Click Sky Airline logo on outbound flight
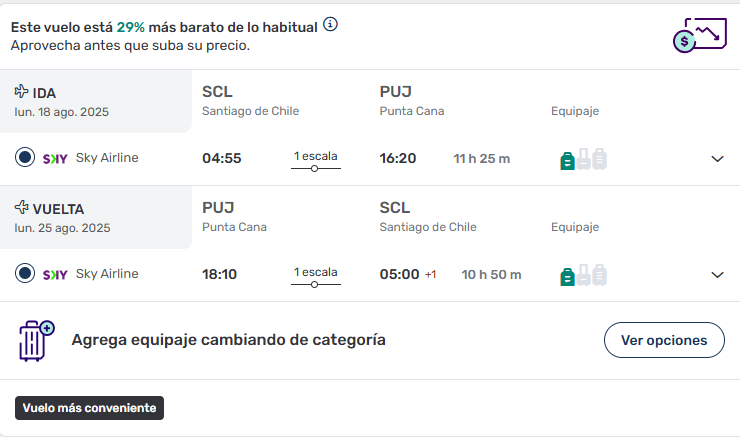 click(55, 159)
